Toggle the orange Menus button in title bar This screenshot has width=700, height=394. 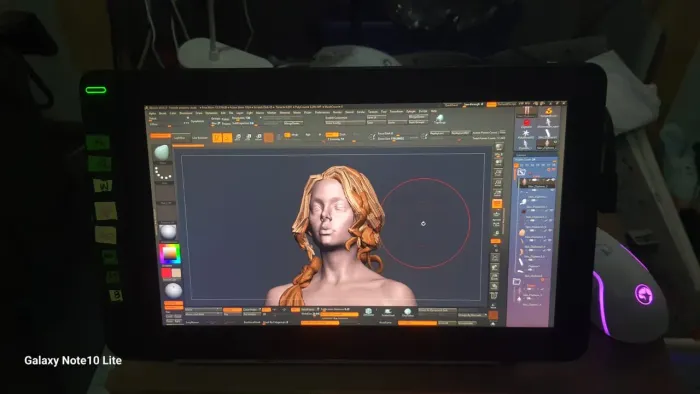pyautogui.click(x=491, y=104)
